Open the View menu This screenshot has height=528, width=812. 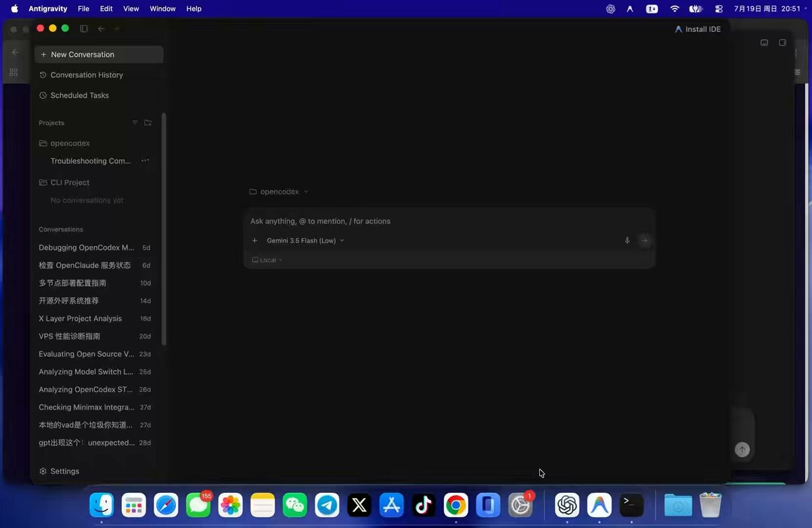point(131,9)
